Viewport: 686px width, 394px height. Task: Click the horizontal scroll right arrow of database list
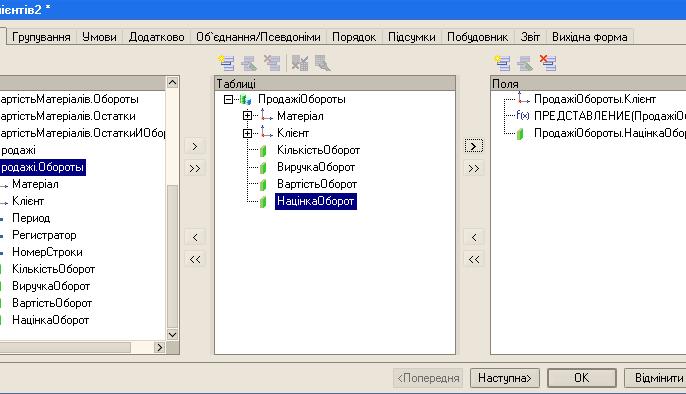click(160, 348)
